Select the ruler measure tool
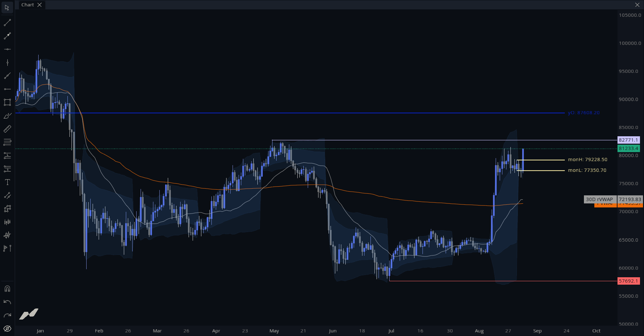 point(7,129)
